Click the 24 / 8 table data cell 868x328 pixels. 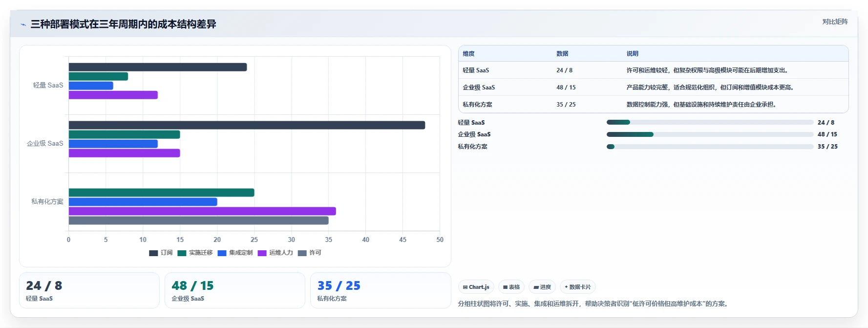(x=564, y=70)
